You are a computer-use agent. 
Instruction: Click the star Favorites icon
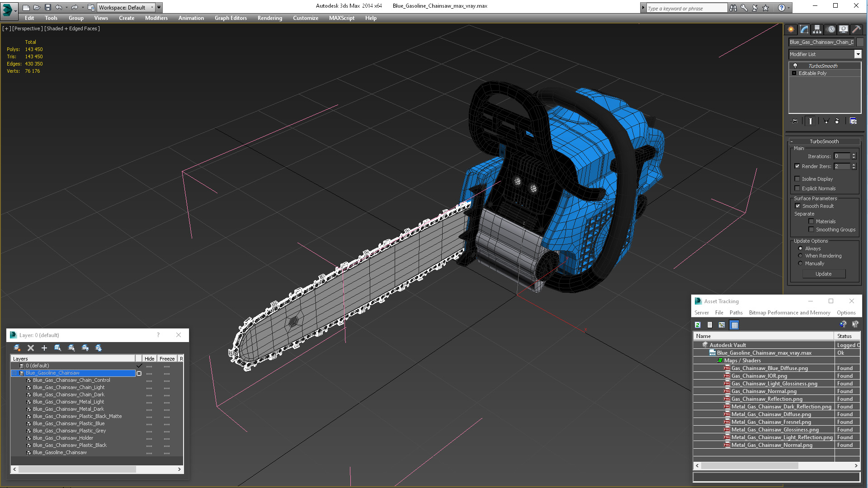tap(765, 8)
